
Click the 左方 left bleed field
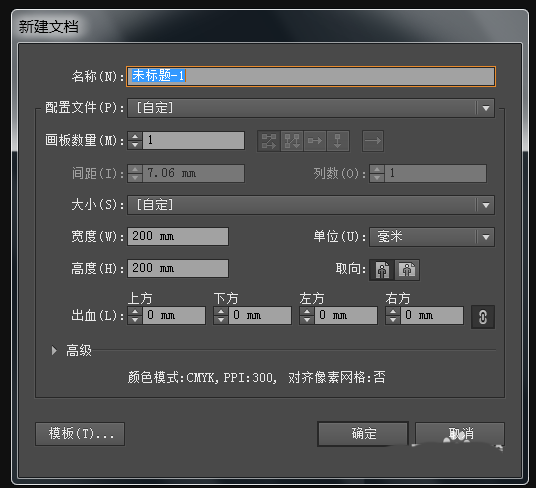click(346, 315)
